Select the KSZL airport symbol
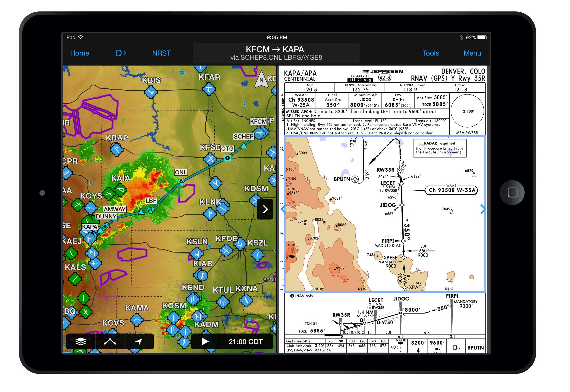The width and height of the screenshot is (570, 392). [257, 254]
